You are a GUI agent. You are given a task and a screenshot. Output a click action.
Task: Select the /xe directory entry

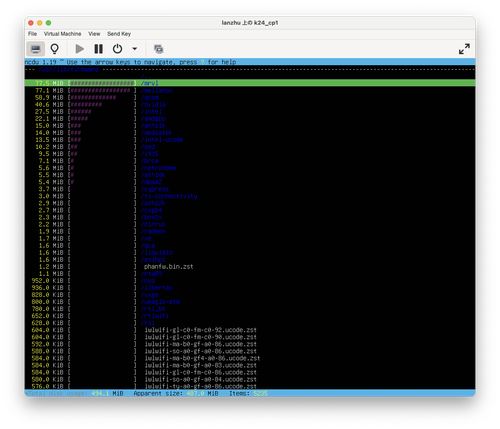pyautogui.click(x=146, y=238)
